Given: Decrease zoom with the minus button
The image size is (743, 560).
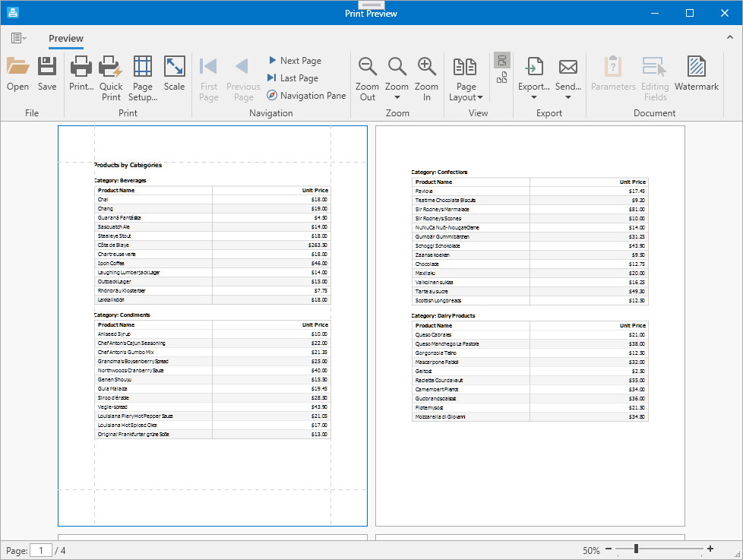Looking at the screenshot, I should coord(609,549).
